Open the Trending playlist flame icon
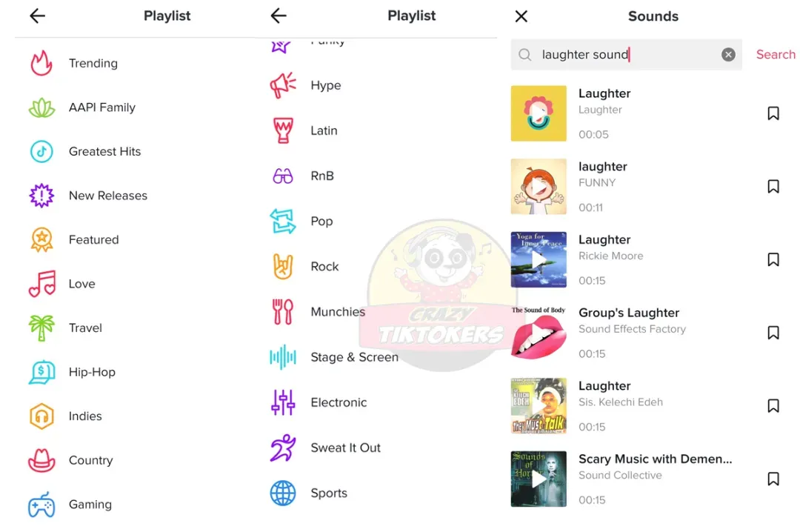The height and width of the screenshot is (532, 800). point(41,63)
